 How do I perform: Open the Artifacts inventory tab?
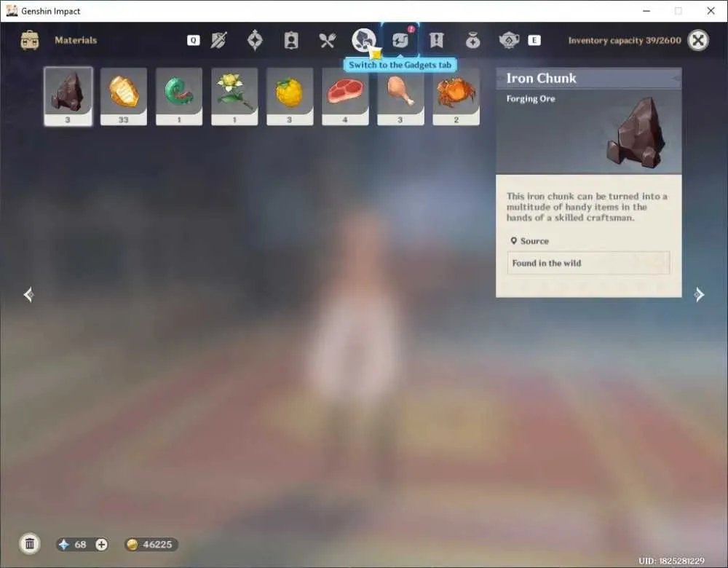coord(255,40)
